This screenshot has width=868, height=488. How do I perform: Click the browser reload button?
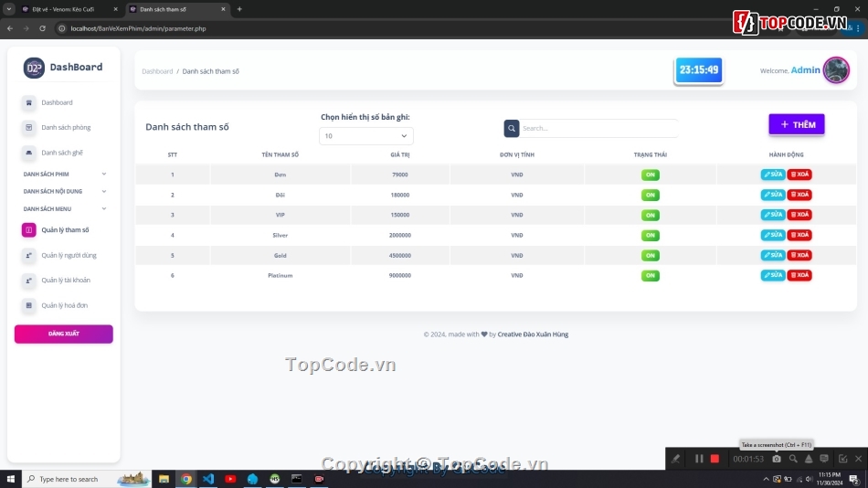tap(42, 28)
